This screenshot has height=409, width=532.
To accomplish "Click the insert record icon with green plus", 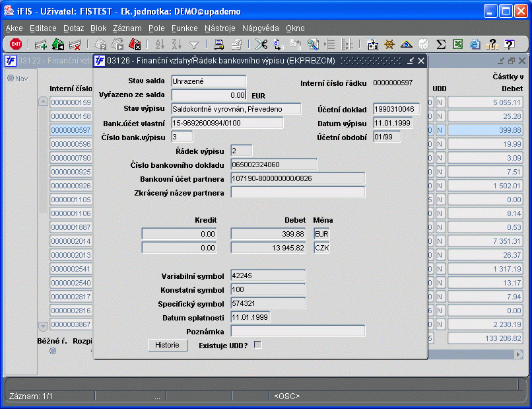I will pos(41,44).
